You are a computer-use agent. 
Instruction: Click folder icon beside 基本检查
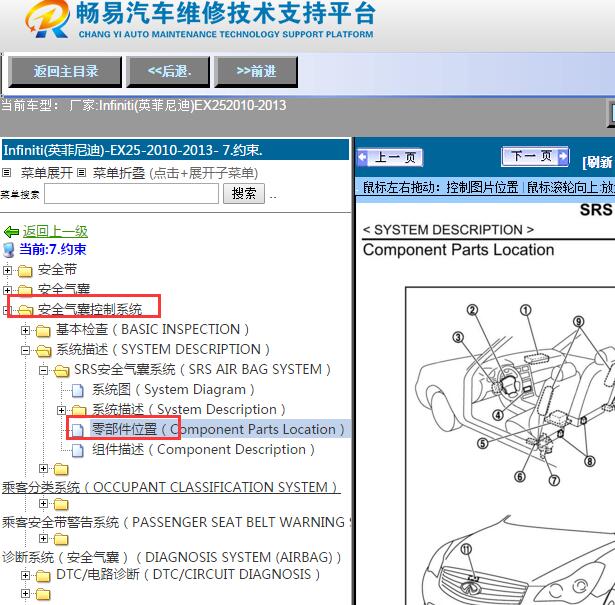coord(43,331)
